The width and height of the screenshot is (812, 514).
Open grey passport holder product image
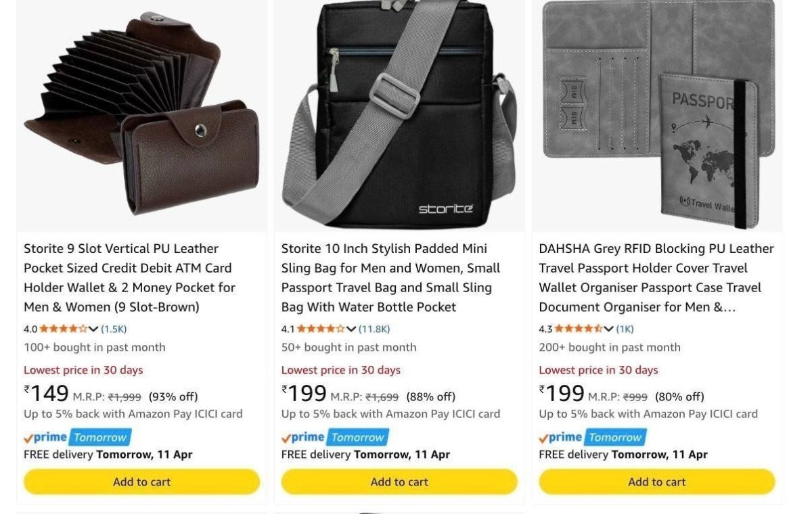click(x=656, y=115)
